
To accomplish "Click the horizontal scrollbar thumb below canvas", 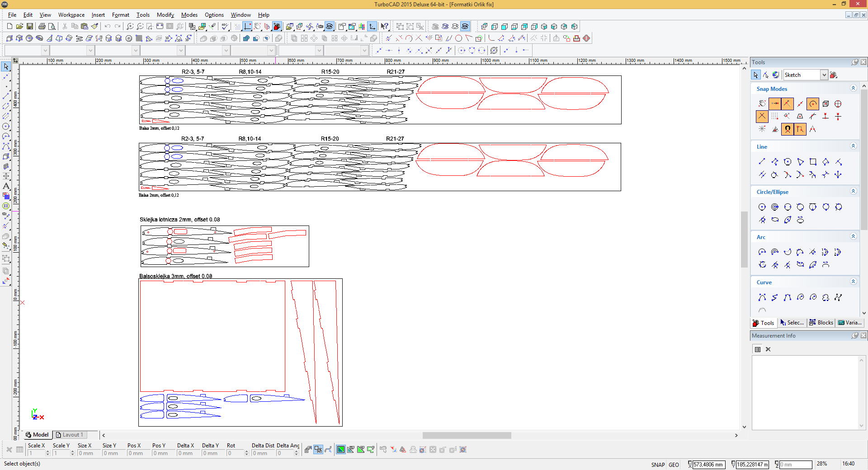I will [x=467, y=436].
